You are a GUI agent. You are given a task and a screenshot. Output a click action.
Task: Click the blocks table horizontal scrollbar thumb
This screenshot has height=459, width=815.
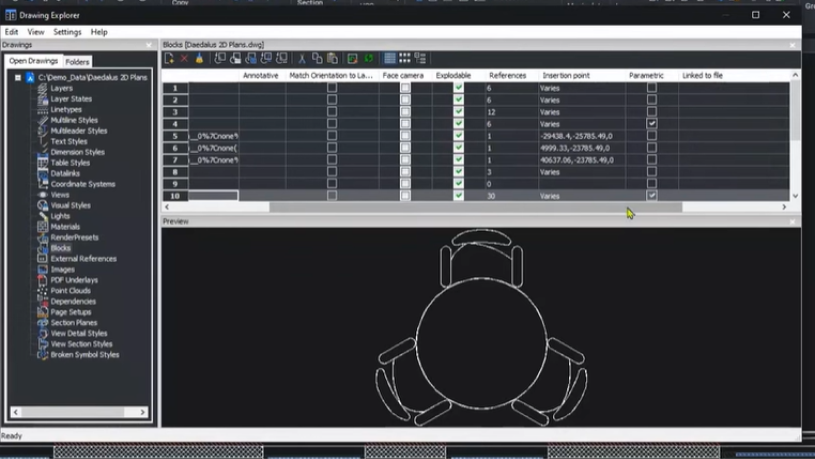(x=476, y=207)
